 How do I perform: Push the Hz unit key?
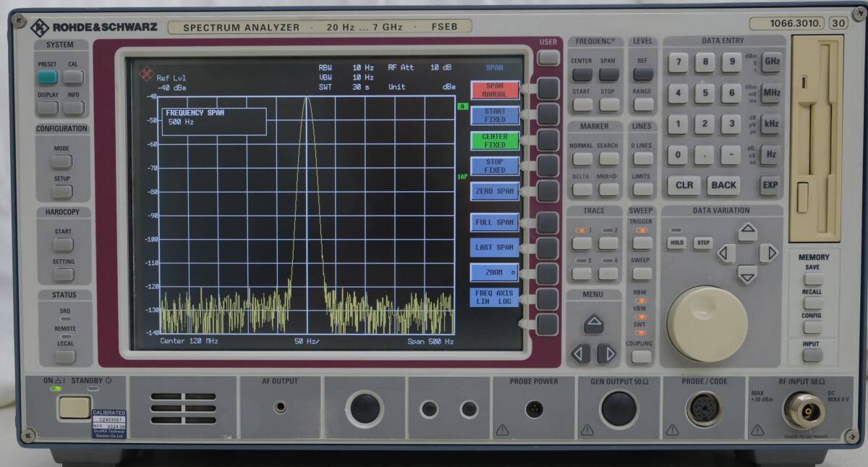[x=771, y=155]
